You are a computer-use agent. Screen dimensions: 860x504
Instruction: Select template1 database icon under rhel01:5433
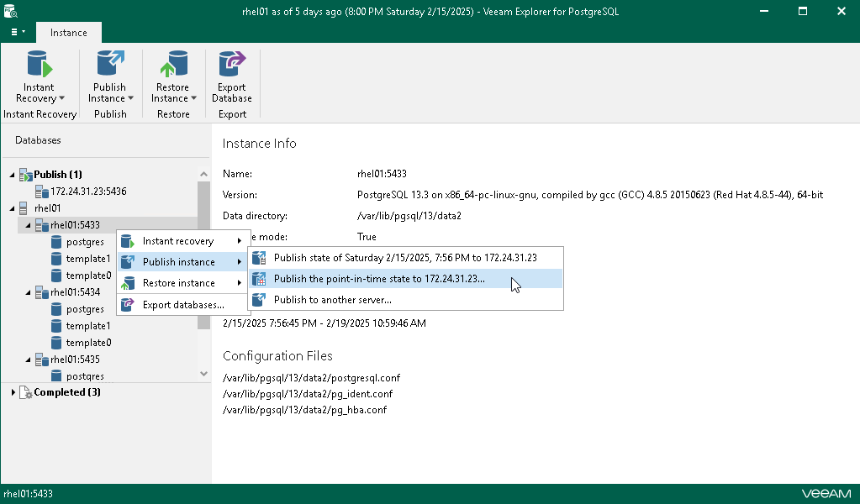click(56, 259)
